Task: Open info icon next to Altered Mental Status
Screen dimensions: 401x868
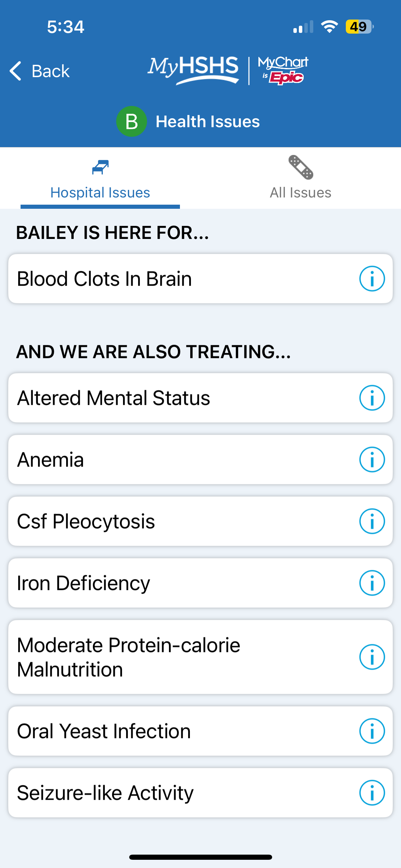Action: [x=372, y=398]
